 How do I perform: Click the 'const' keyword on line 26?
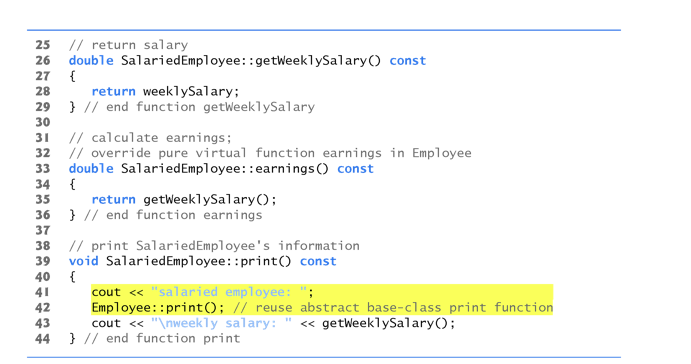click(408, 60)
